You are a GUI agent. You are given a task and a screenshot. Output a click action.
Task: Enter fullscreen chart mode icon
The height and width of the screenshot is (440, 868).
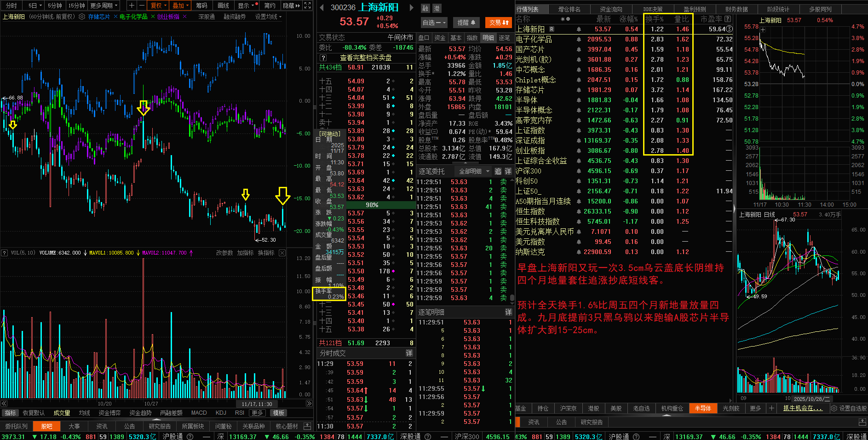click(x=308, y=6)
